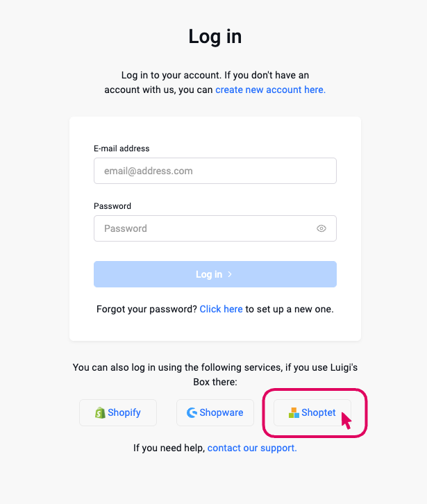Click the "Password" label above the field

(x=112, y=206)
